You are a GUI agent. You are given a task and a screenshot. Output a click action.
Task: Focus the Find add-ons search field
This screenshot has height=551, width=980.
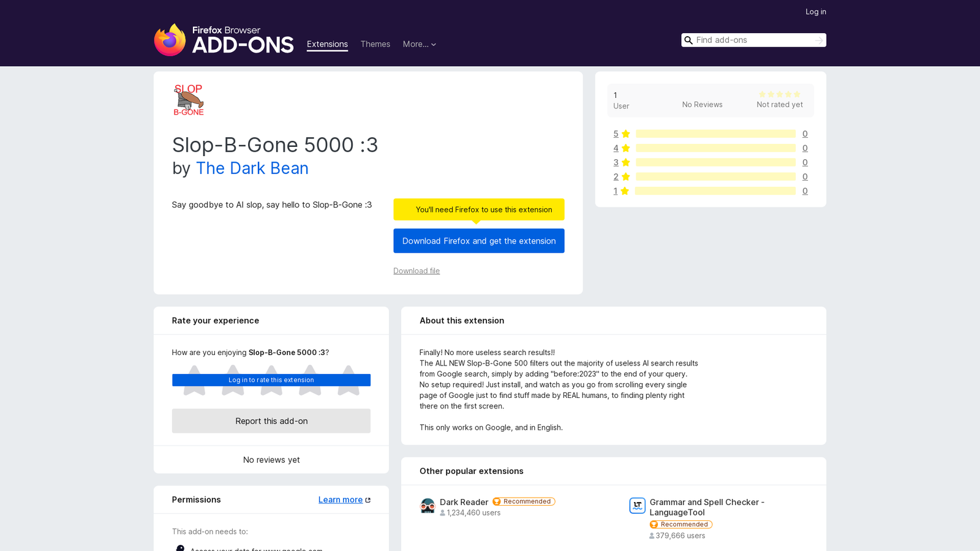pyautogui.click(x=753, y=40)
